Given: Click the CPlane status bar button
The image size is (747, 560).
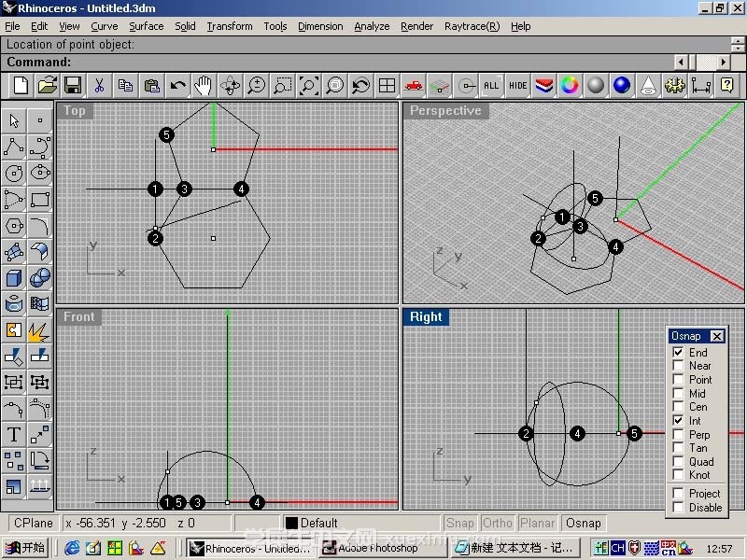Looking at the screenshot, I should click(x=33, y=523).
